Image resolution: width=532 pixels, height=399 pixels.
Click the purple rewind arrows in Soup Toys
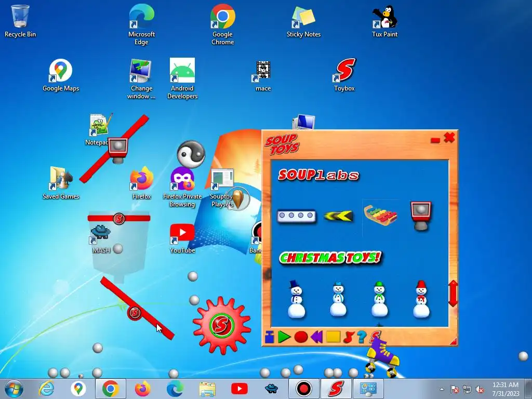point(316,337)
